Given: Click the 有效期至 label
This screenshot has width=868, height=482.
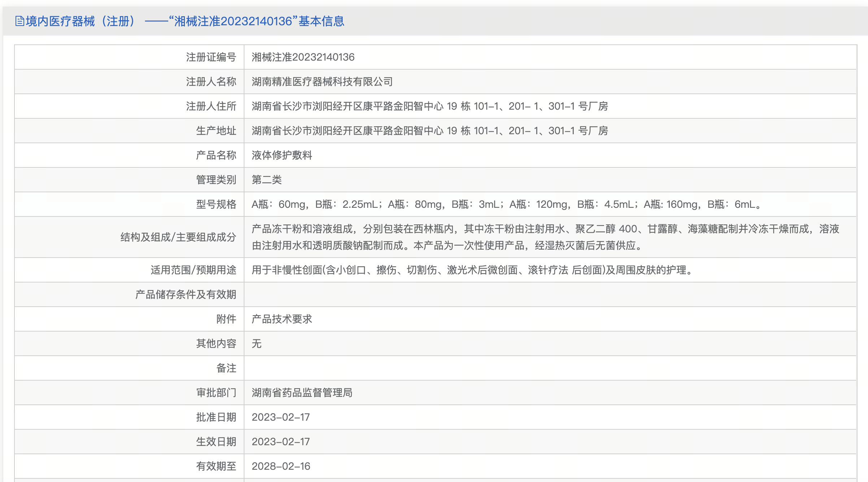Looking at the screenshot, I should coord(216,466).
